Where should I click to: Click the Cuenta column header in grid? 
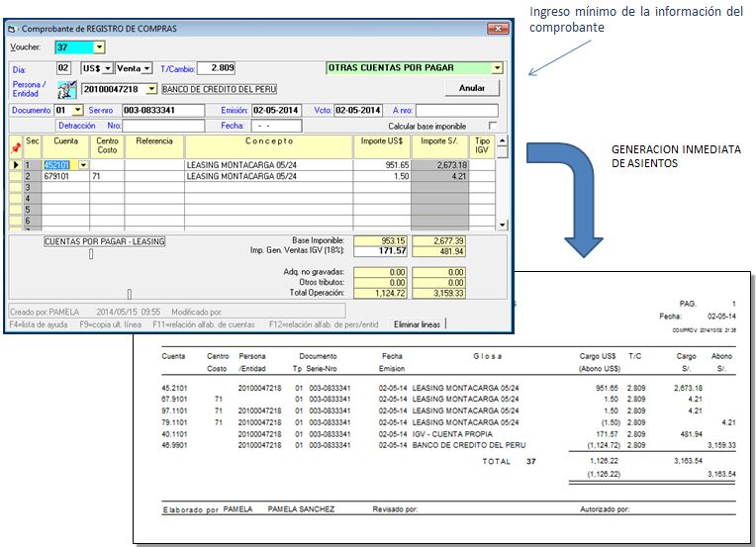point(65,146)
